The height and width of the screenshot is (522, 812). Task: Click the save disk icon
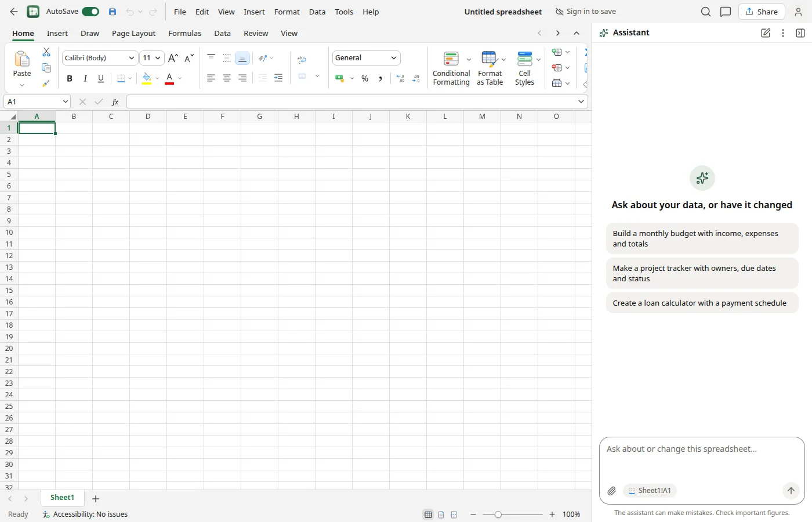click(113, 12)
